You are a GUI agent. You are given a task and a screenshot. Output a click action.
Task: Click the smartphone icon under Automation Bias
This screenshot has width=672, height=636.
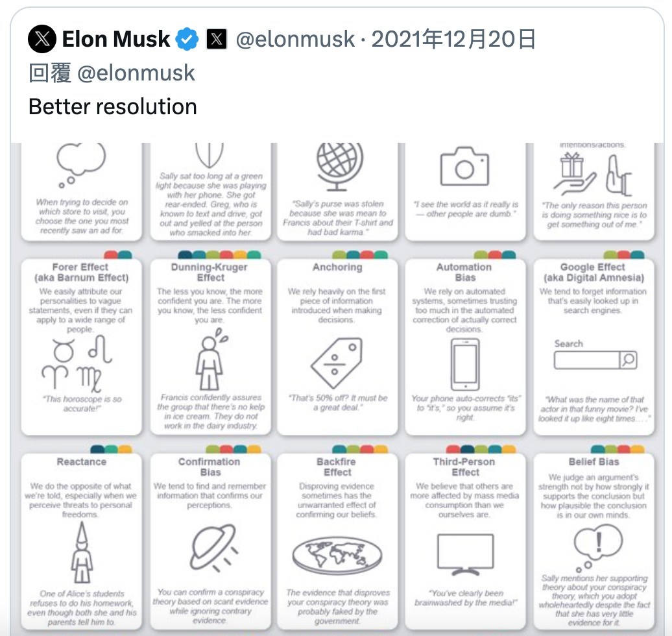pos(465,364)
